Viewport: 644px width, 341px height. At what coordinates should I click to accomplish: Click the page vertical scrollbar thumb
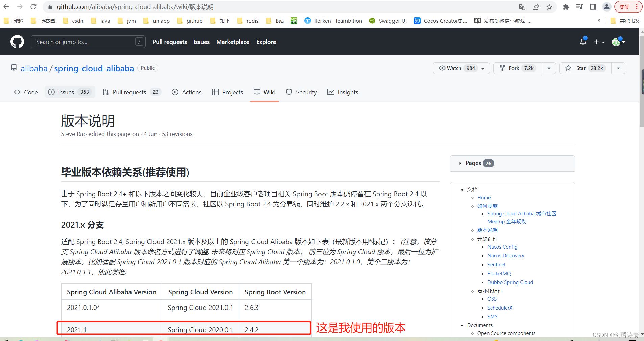642,81
